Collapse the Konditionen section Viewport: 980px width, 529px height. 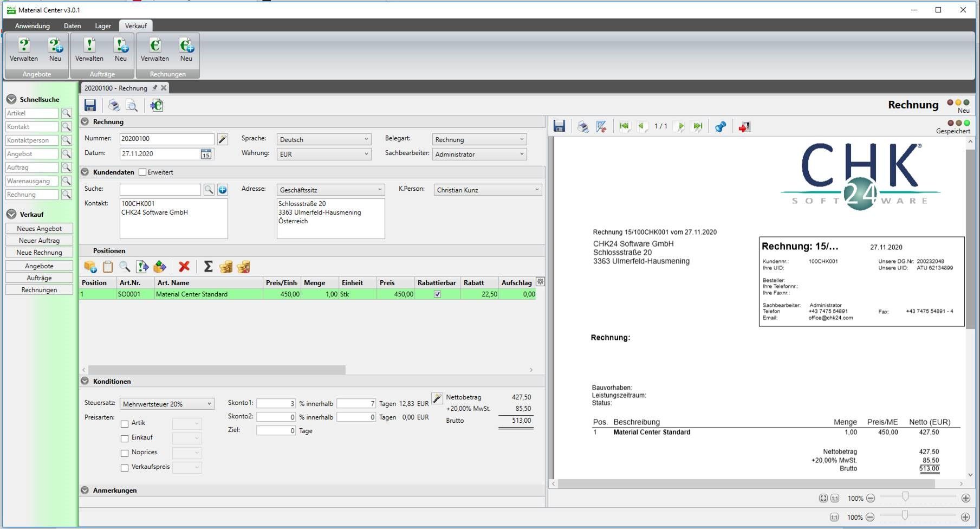coord(85,381)
